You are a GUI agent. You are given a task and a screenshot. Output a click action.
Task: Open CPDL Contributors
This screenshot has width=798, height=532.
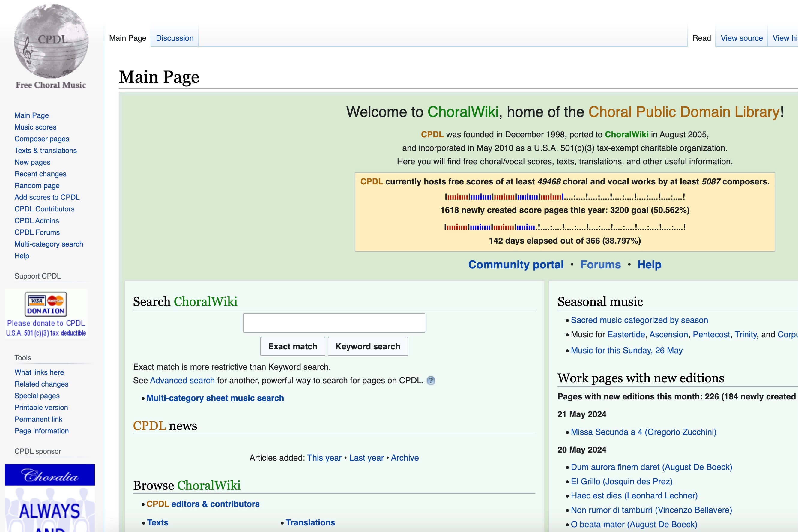pyautogui.click(x=44, y=209)
